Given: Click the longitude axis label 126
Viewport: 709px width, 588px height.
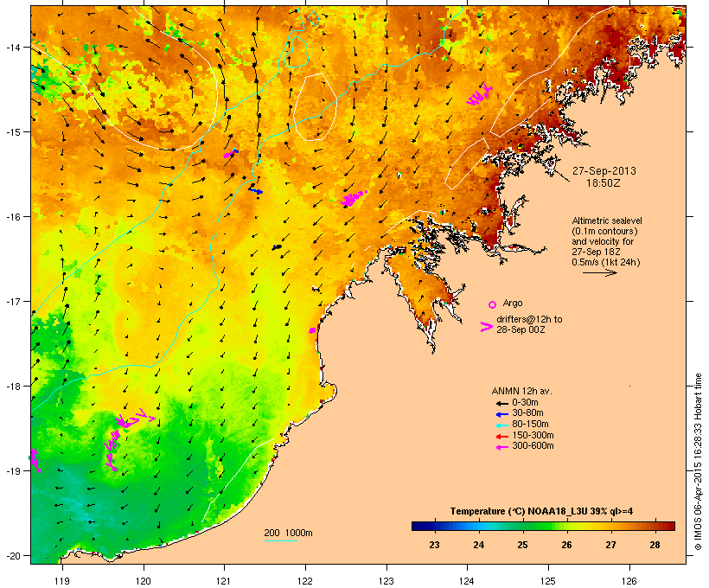Looking at the screenshot, I should pyautogui.click(x=629, y=581).
